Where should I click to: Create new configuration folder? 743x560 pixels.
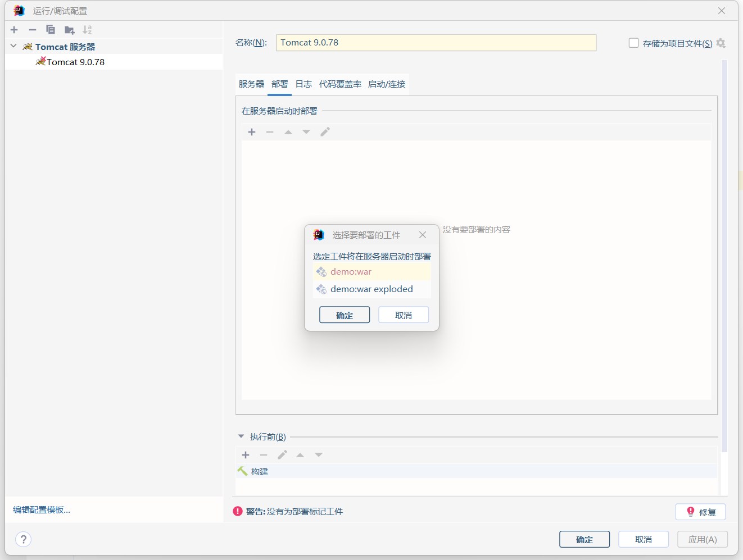tap(69, 30)
